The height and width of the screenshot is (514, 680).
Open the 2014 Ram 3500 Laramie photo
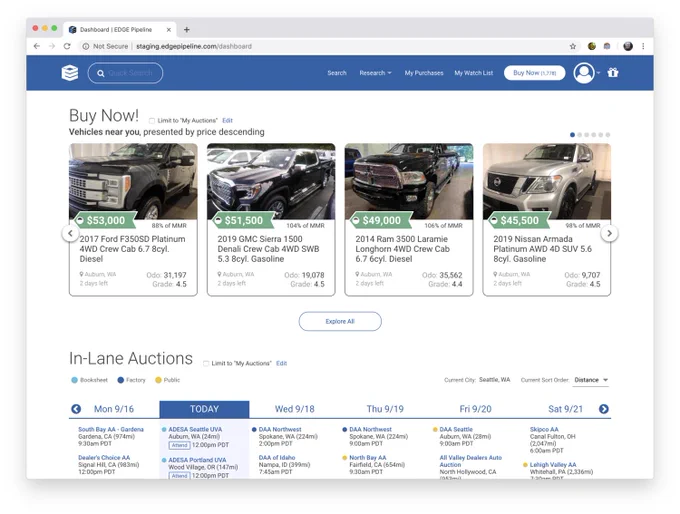pos(409,181)
